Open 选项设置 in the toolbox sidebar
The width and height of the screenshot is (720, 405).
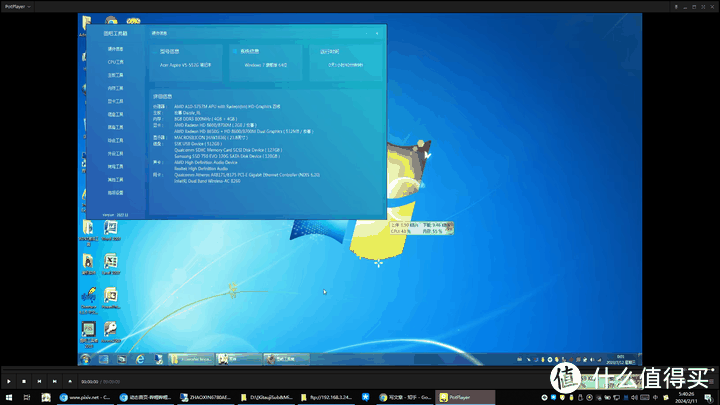pos(115,192)
